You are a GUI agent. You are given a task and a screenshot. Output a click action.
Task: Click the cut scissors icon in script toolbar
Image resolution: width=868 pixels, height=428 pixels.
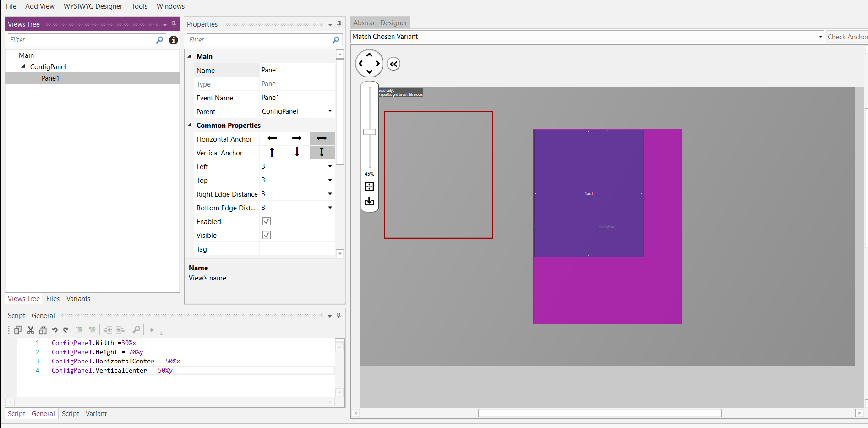click(x=31, y=330)
